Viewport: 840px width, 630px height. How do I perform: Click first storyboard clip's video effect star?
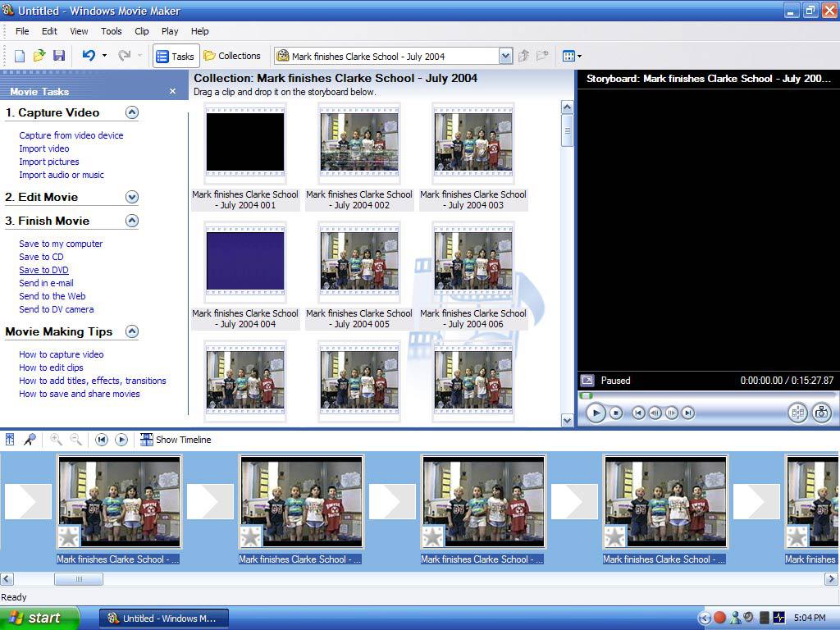[x=69, y=536]
